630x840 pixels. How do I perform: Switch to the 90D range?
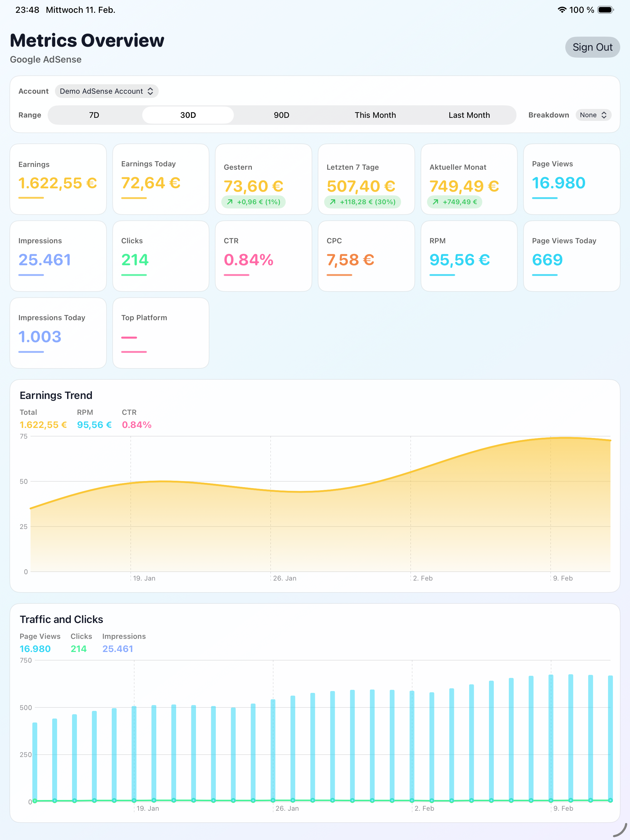[281, 115]
